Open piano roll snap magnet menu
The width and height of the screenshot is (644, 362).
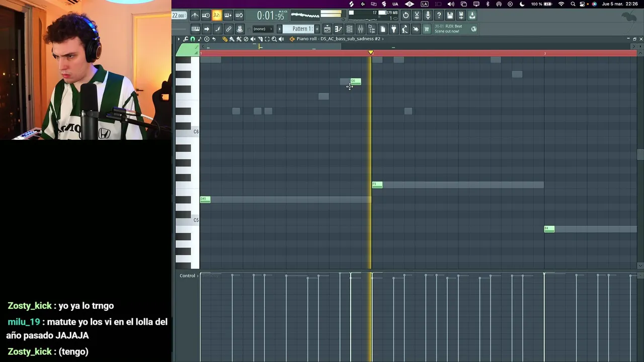[192, 39]
